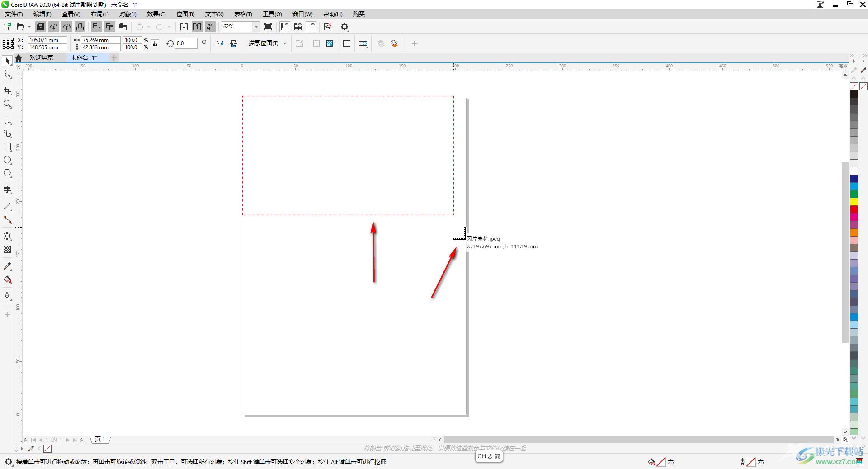The width and height of the screenshot is (868, 469).
Task: Select the Artistic Media tool
Action: pyautogui.click(x=7, y=134)
